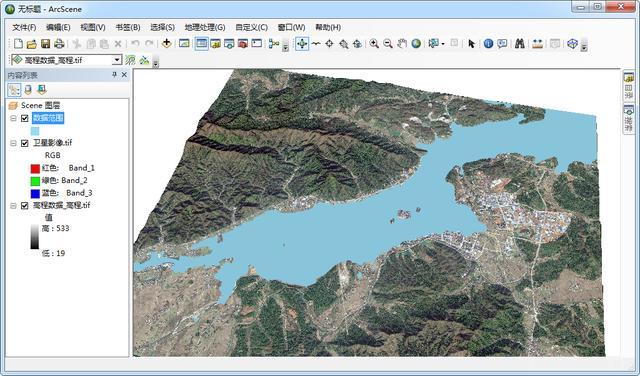This screenshot has width=640, height=376.
Task: Open the overflow arrow after 3D cube icon
Action: coord(584,46)
